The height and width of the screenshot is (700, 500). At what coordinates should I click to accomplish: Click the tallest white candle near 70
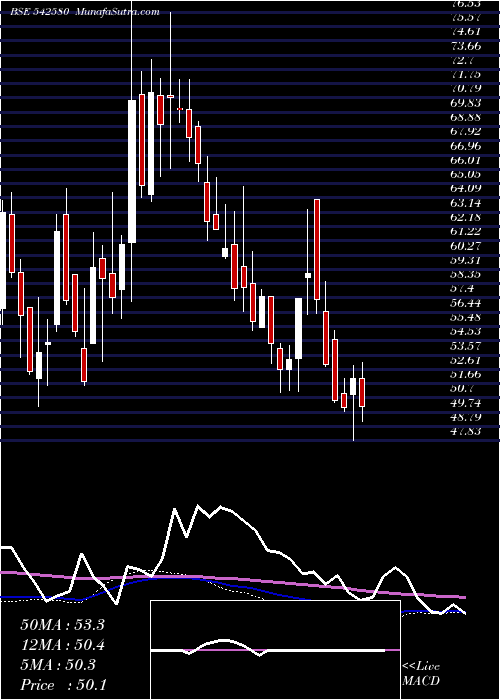(132, 171)
